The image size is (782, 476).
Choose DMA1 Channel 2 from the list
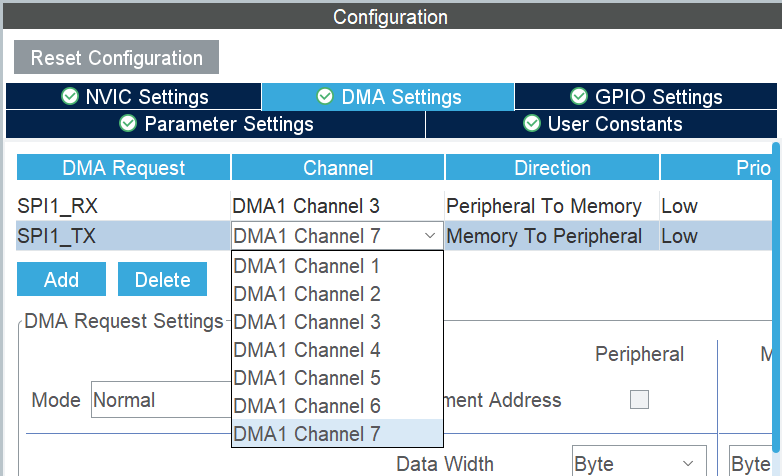pos(306,294)
